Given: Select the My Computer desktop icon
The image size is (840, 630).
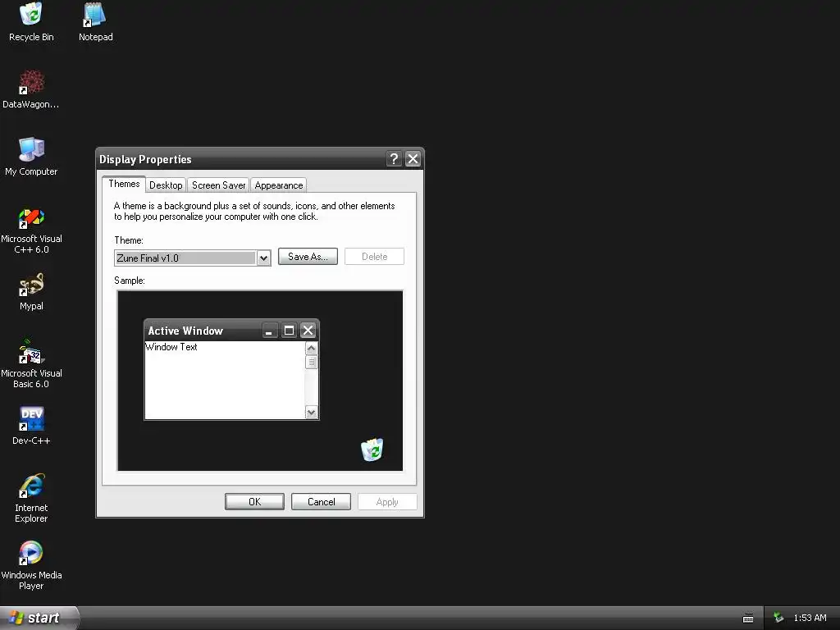Looking at the screenshot, I should pyautogui.click(x=31, y=157).
